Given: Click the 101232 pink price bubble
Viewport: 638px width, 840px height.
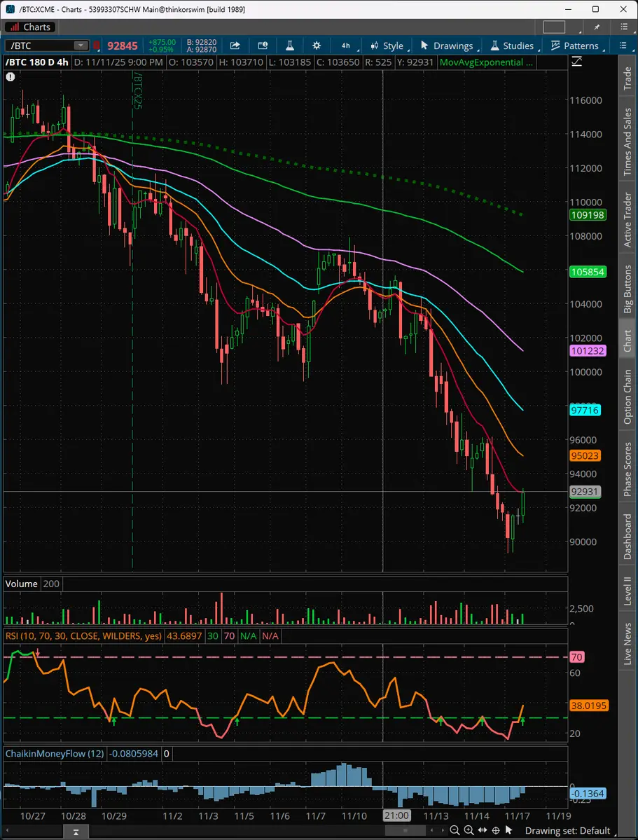Looking at the screenshot, I should click(x=588, y=351).
